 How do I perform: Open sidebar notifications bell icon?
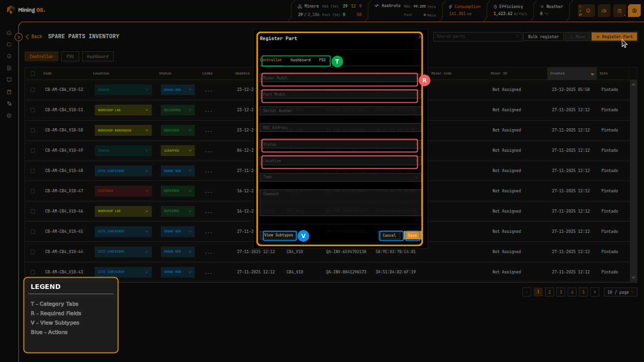pyautogui.click(x=9, y=56)
